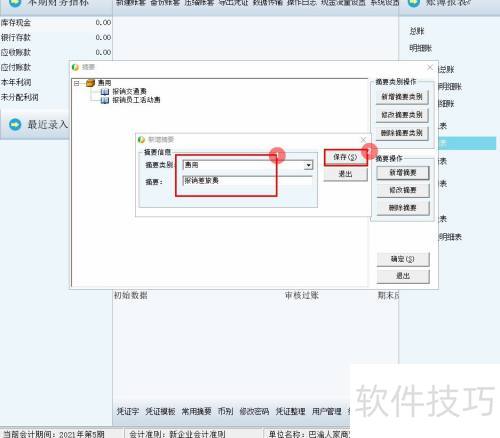Click the 最近录入 panel header
This screenshot has height=438, width=500.
click(35, 125)
